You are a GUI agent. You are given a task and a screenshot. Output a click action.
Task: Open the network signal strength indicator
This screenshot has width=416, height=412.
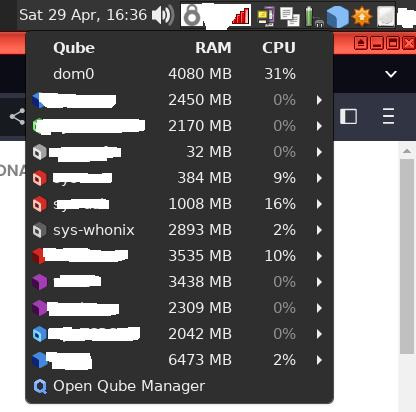(241, 15)
